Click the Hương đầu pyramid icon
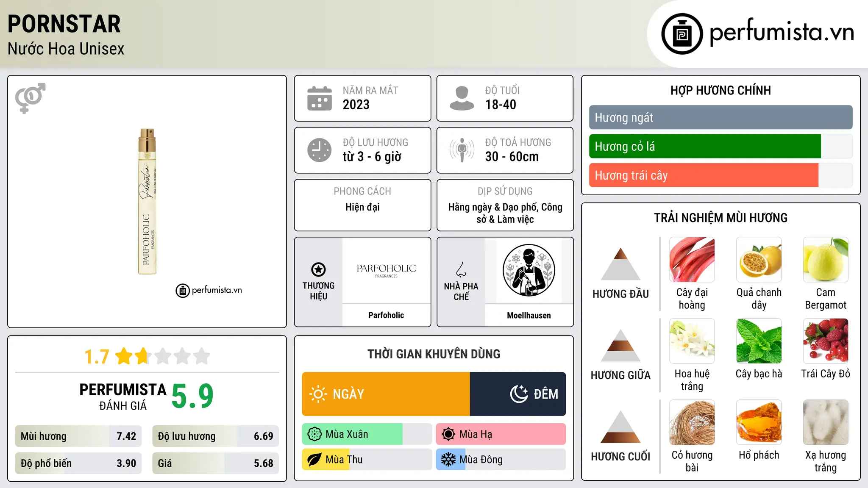868x488 pixels. 620,264
